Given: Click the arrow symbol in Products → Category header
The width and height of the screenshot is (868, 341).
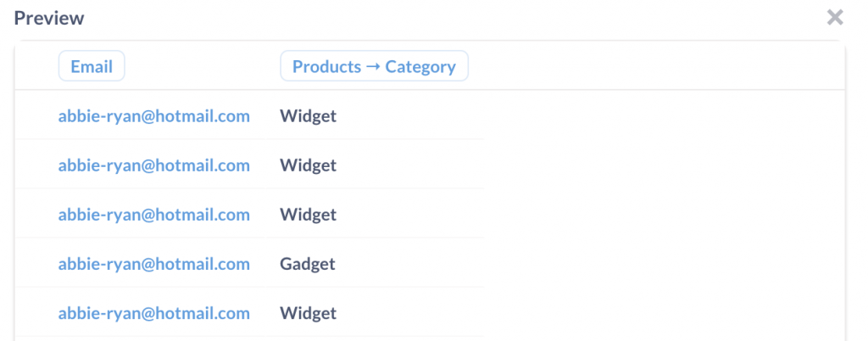Looking at the screenshot, I should coord(373,67).
